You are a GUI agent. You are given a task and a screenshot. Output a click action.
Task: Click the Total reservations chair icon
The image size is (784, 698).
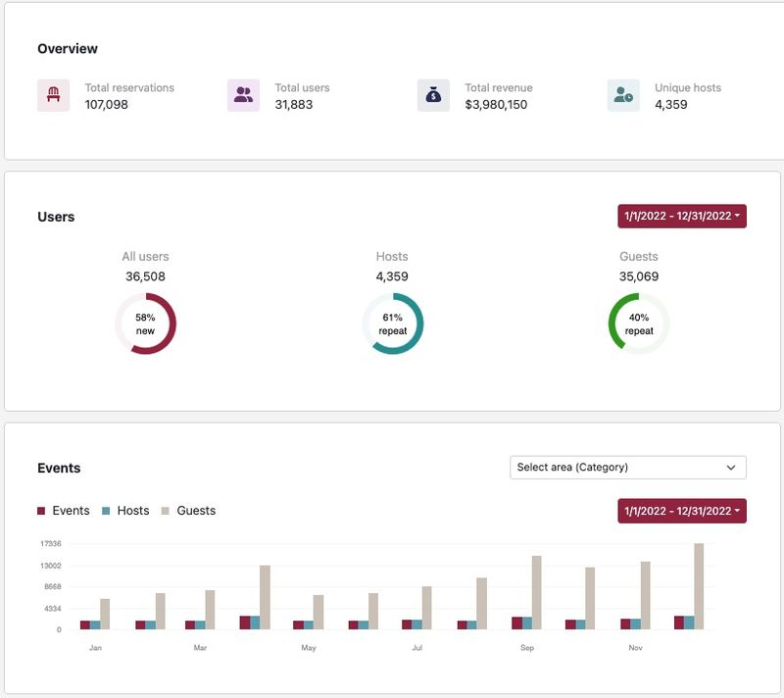pos(53,96)
